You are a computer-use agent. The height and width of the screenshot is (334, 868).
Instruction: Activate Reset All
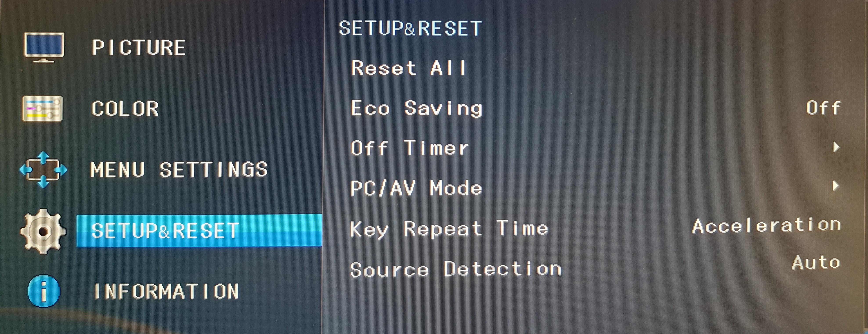[x=409, y=68]
